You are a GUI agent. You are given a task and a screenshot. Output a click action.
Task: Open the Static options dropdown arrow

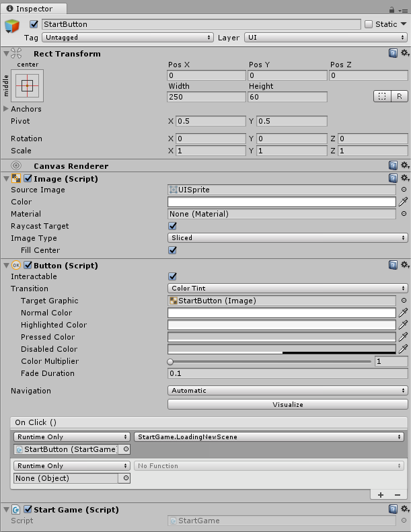(x=404, y=24)
